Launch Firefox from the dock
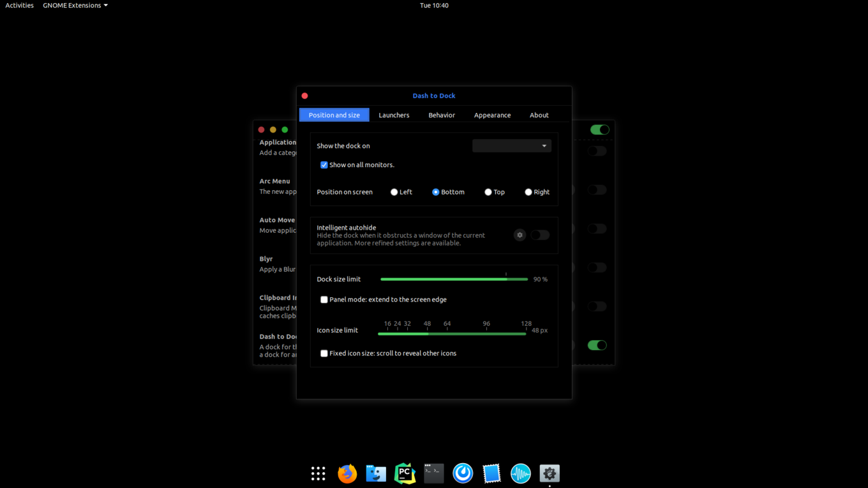The height and width of the screenshot is (488, 868). 347,473
